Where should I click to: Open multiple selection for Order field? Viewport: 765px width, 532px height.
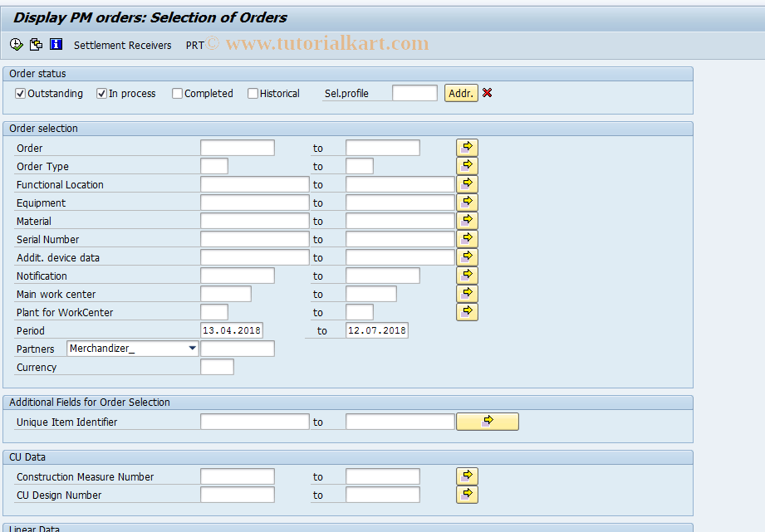[466, 147]
